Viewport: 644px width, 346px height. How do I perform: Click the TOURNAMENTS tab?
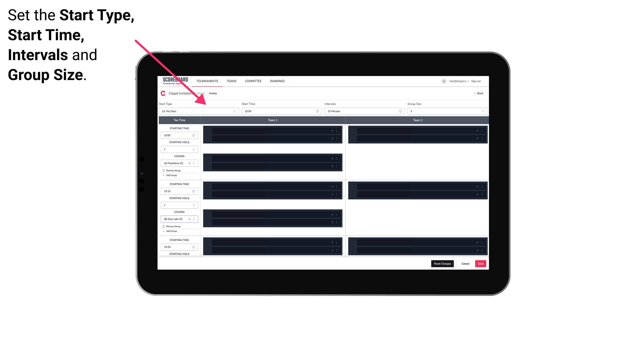208,81
